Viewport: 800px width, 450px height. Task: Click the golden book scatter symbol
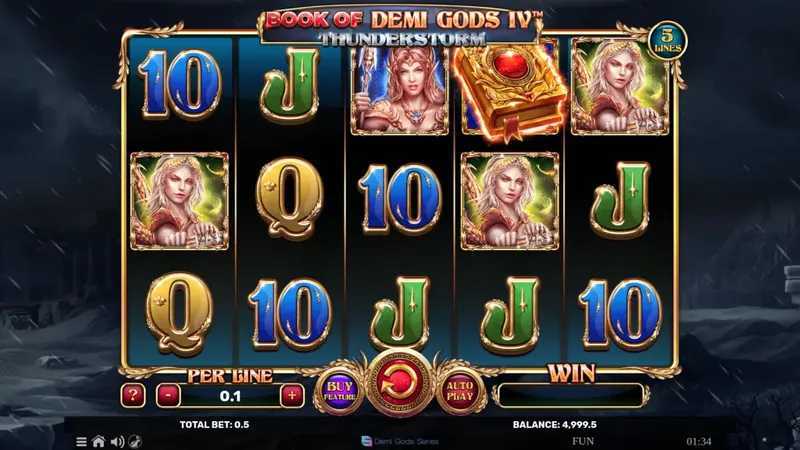(510, 92)
